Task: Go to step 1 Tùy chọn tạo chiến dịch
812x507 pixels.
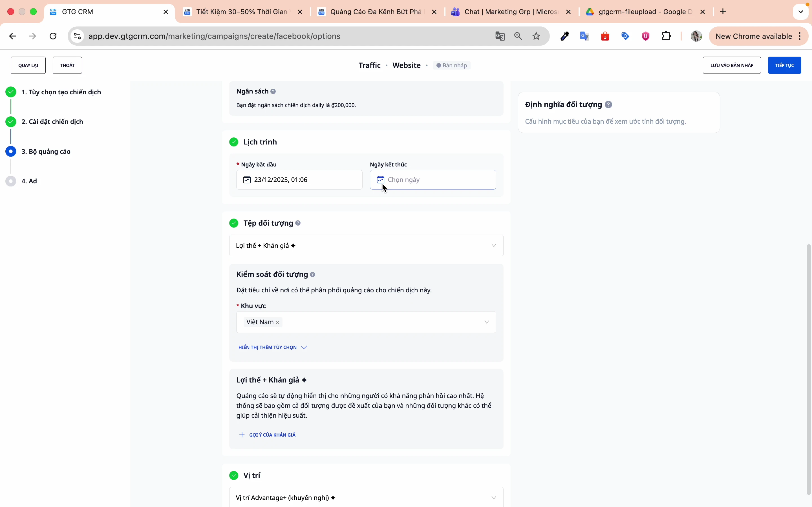Action: (x=61, y=92)
